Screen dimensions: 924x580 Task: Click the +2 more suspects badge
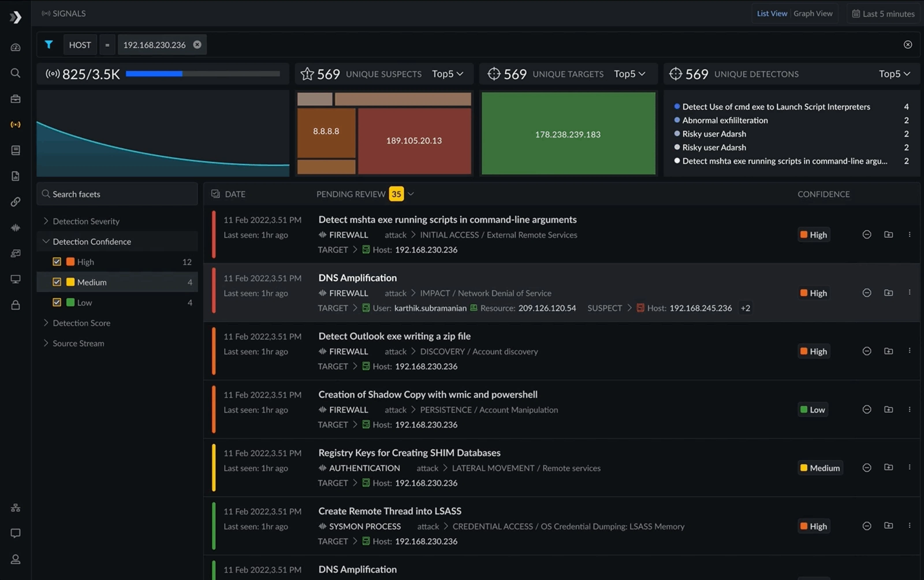pyautogui.click(x=745, y=308)
